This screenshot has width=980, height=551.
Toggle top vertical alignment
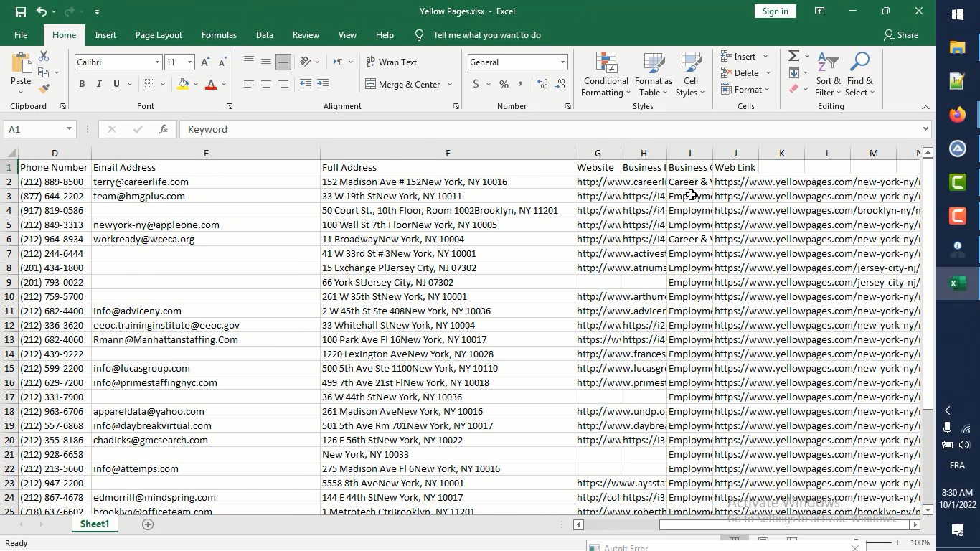click(249, 62)
